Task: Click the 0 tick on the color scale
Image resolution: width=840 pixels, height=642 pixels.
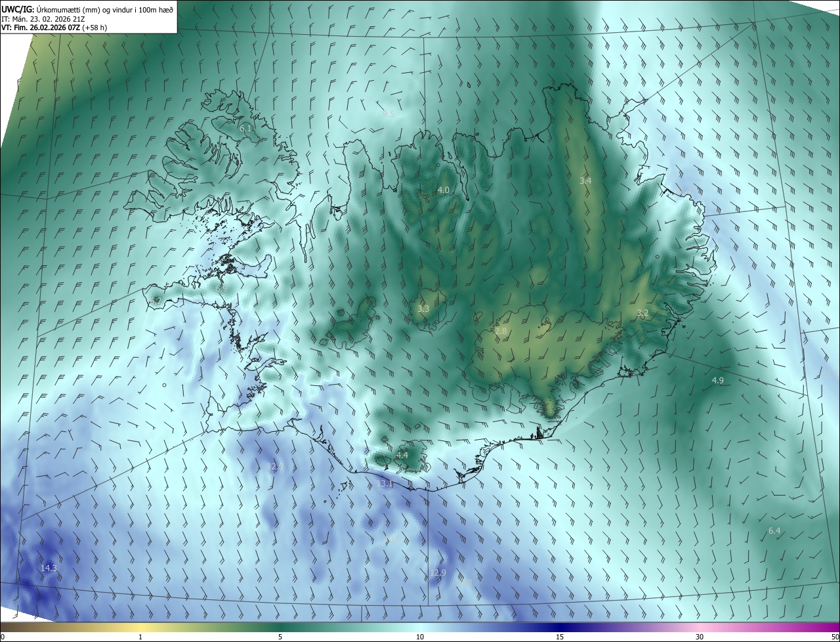Action: click(x=3, y=637)
